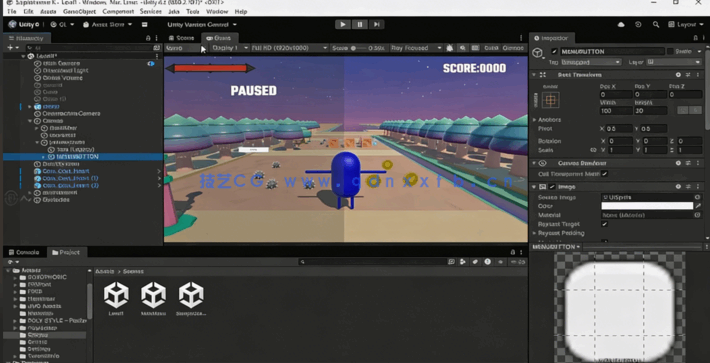Open the Asset Store dropdown
The width and height of the screenshot is (710, 363).
pyautogui.click(x=108, y=24)
